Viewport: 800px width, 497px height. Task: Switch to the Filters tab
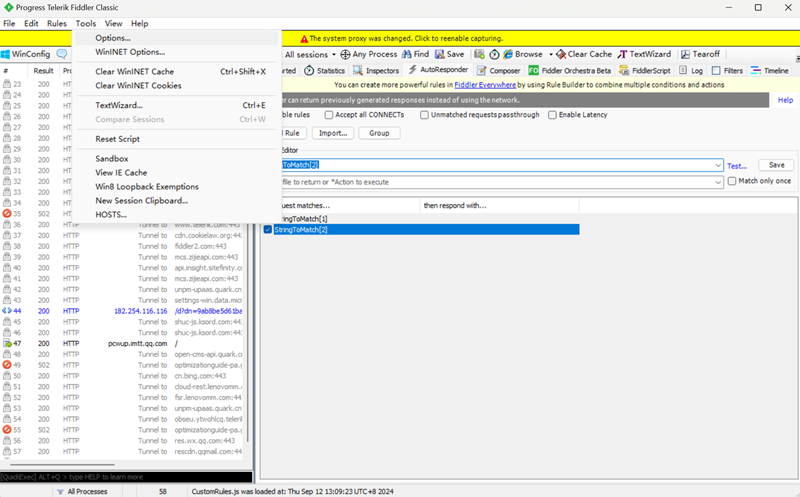tap(728, 70)
